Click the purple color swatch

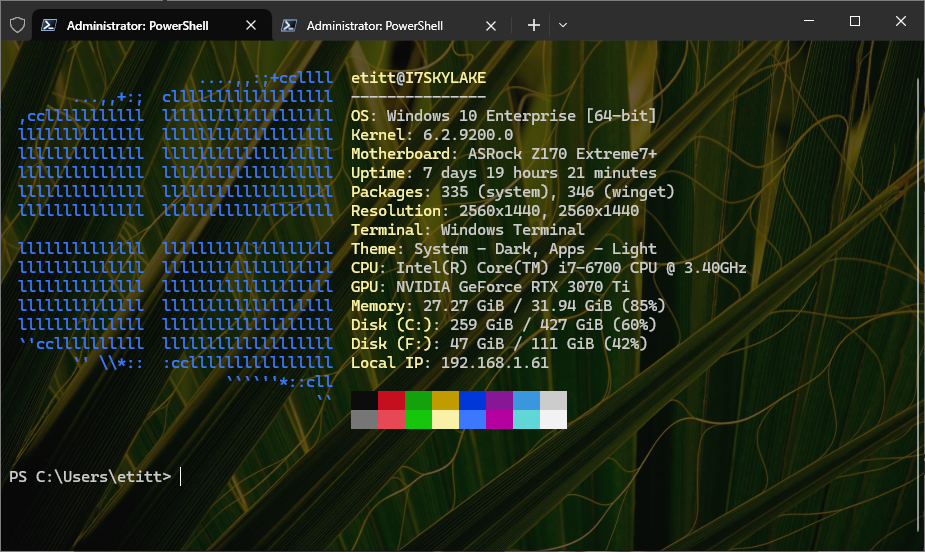[x=500, y=400]
